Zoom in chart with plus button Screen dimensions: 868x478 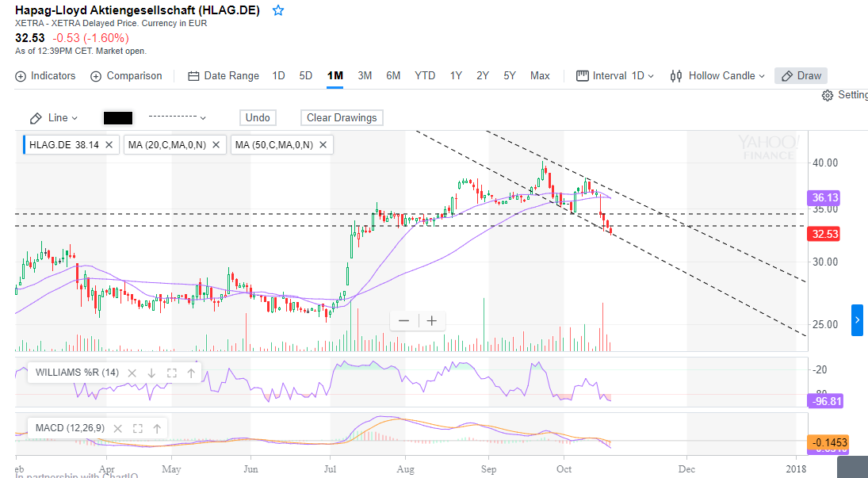point(432,321)
